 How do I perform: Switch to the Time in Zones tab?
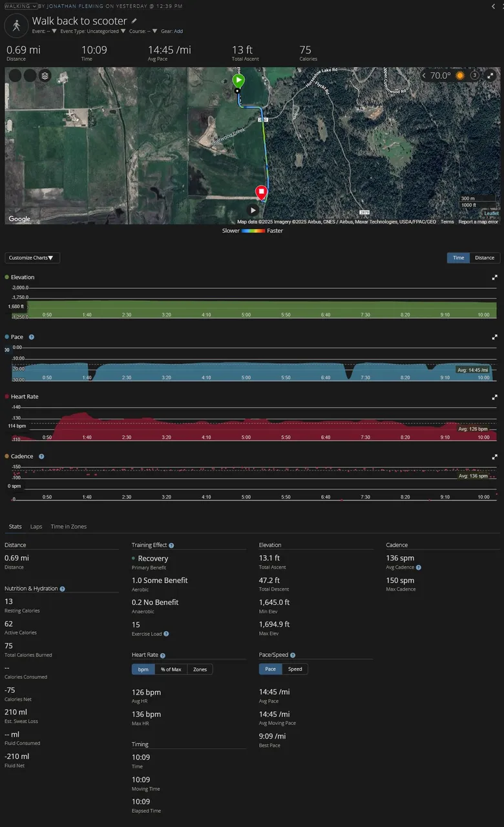[68, 527]
